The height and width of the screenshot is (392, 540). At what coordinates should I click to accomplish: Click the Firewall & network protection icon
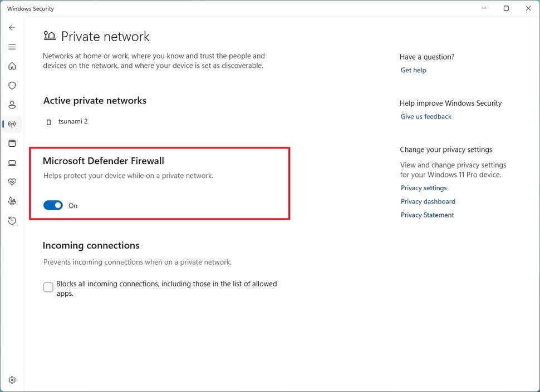coord(12,124)
